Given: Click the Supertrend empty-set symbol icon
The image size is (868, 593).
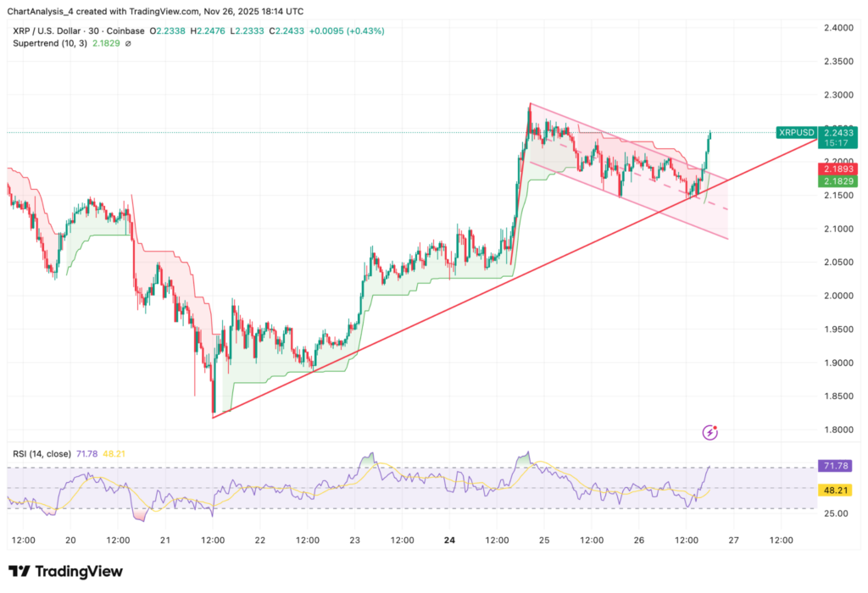Looking at the screenshot, I should coord(127,43).
